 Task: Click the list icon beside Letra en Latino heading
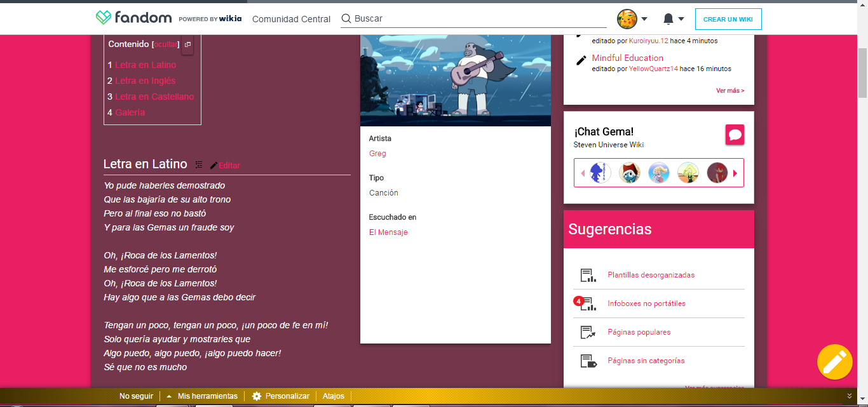[x=199, y=164]
